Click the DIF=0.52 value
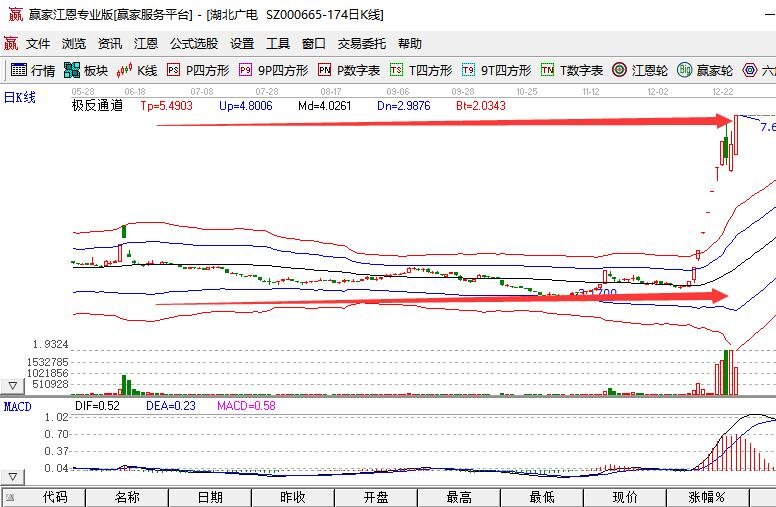 (x=97, y=406)
